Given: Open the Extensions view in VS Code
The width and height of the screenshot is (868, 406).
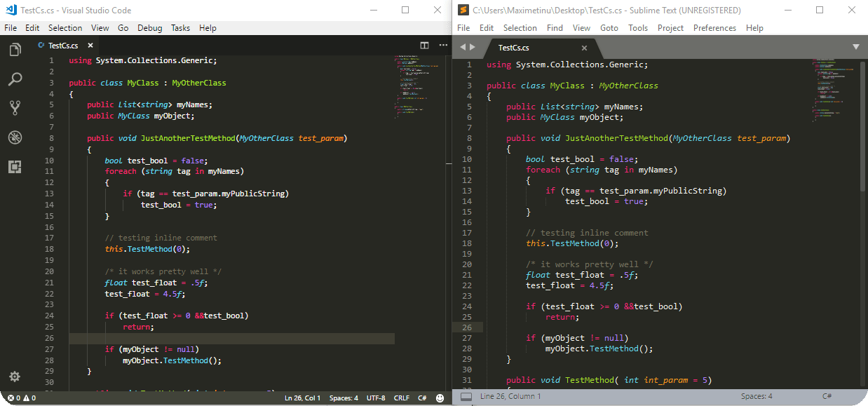Looking at the screenshot, I should 15,167.
